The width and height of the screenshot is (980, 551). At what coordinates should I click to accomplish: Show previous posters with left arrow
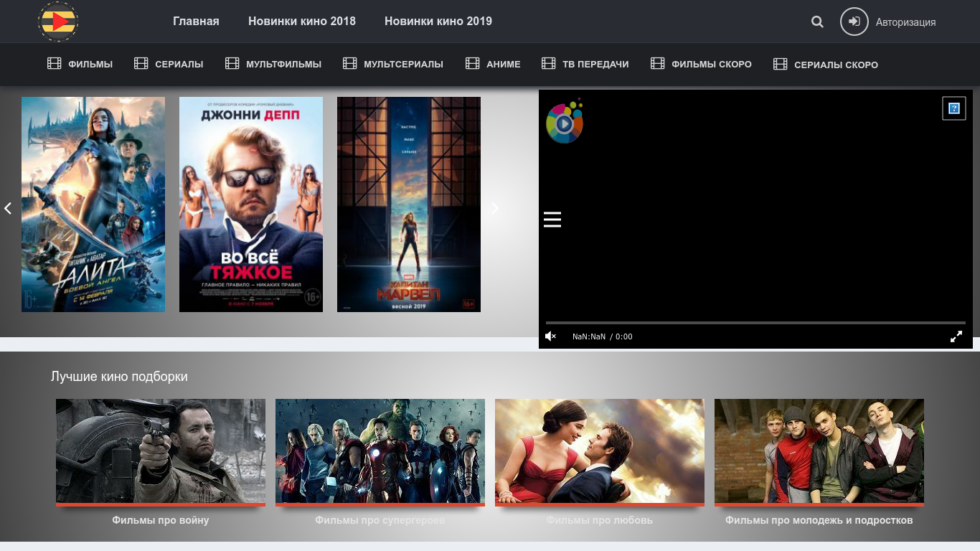pyautogui.click(x=8, y=208)
